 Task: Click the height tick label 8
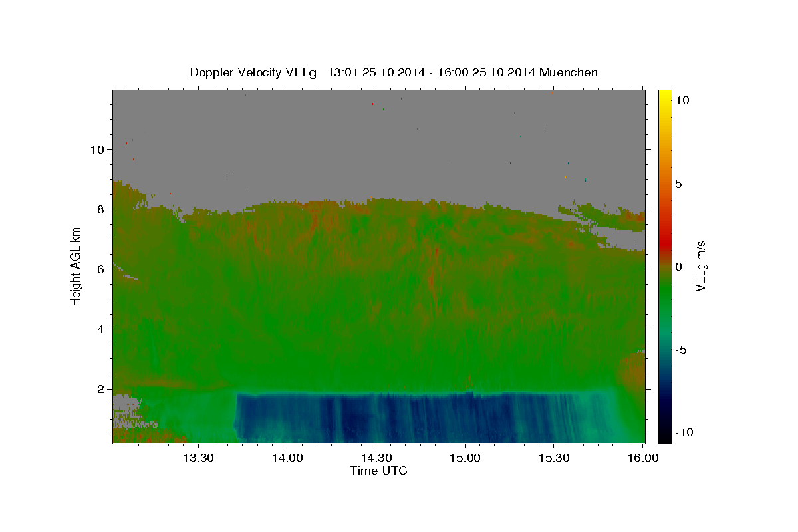(100, 209)
